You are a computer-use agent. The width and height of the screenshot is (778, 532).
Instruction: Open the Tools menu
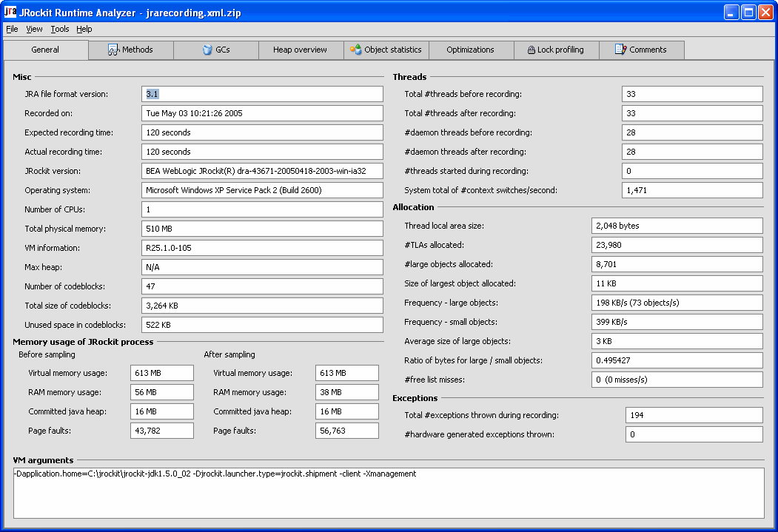(x=59, y=29)
